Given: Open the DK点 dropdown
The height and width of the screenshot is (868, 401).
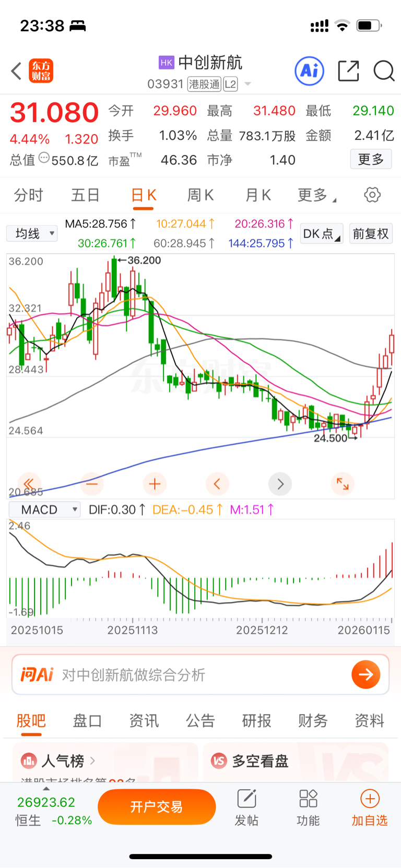Looking at the screenshot, I should pyautogui.click(x=322, y=233).
